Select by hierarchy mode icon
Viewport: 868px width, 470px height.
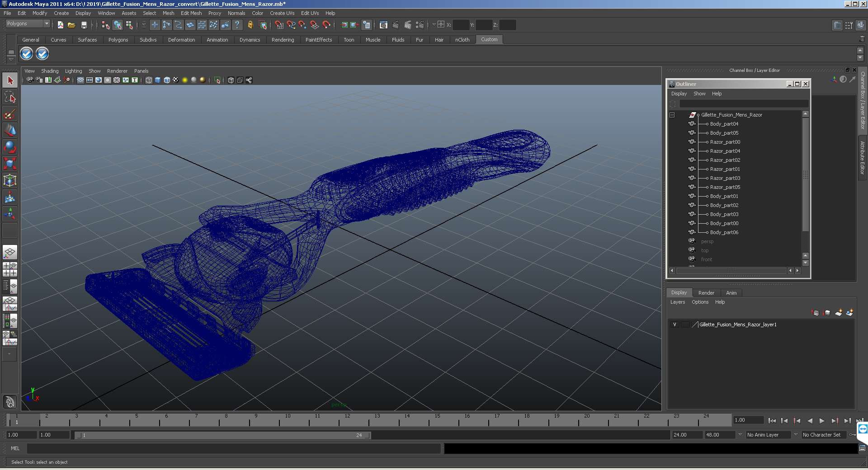(x=105, y=25)
